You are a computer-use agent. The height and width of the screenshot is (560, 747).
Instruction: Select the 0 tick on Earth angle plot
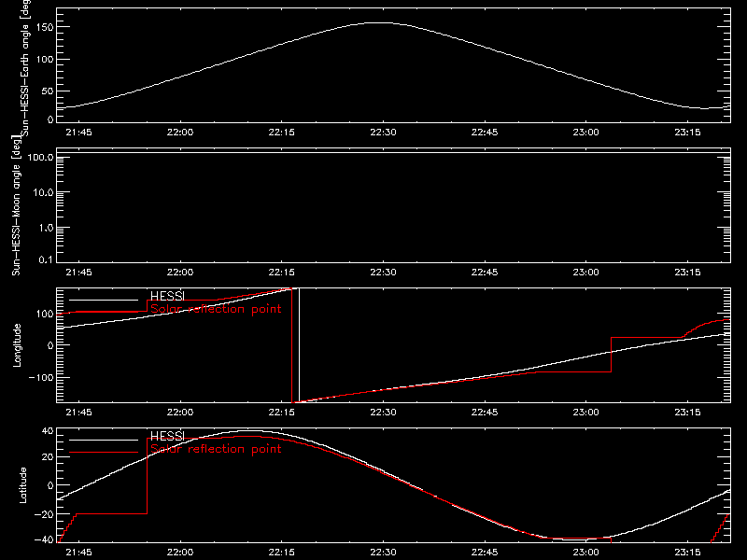pyautogui.click(x=50, y=119)
